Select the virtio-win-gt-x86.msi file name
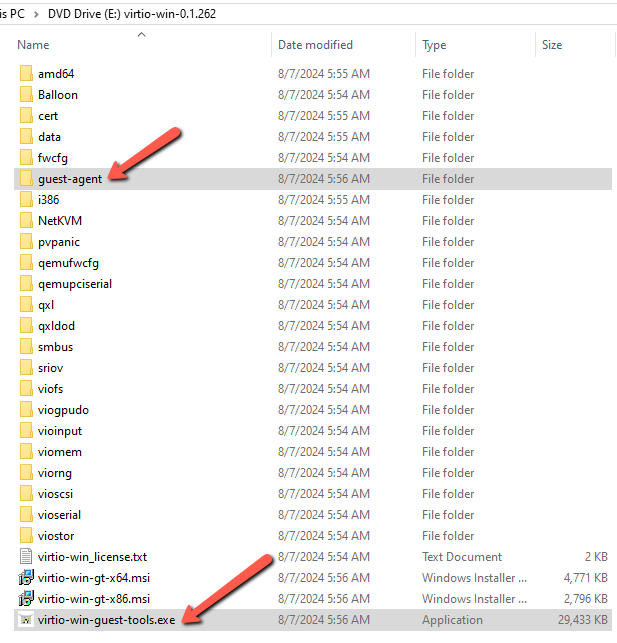This screenshot has height=643, width=617. [x=94, y=599]
